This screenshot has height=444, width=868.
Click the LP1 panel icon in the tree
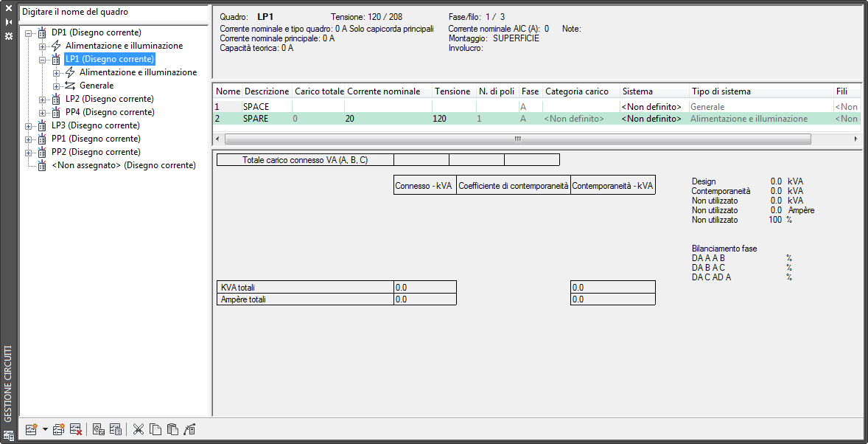tap(56, 59)
